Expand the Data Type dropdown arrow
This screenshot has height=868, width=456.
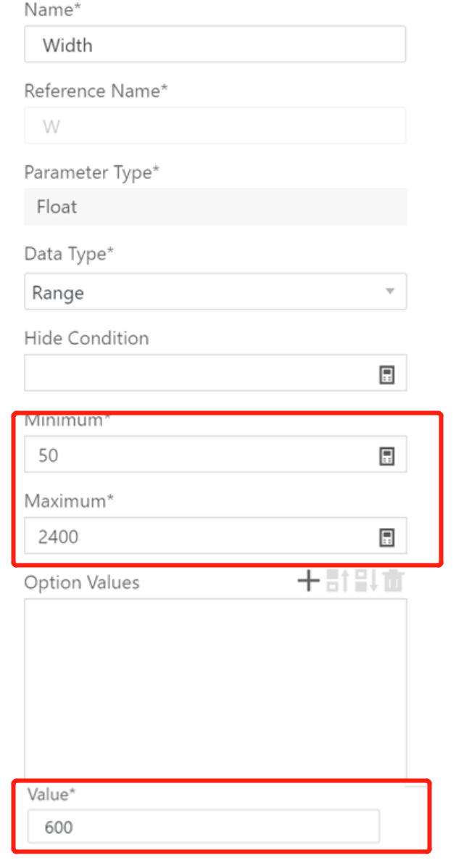390,292
